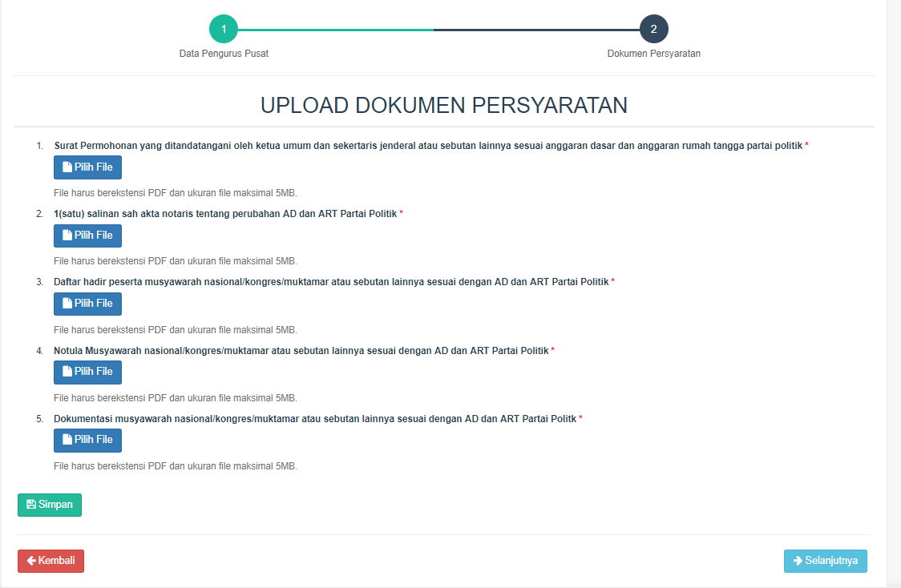The width and height of the screenshot is (901, 588).
Task: Click the file icon for Daftar hadir peserta upload
Action: (x=67, y=304)
